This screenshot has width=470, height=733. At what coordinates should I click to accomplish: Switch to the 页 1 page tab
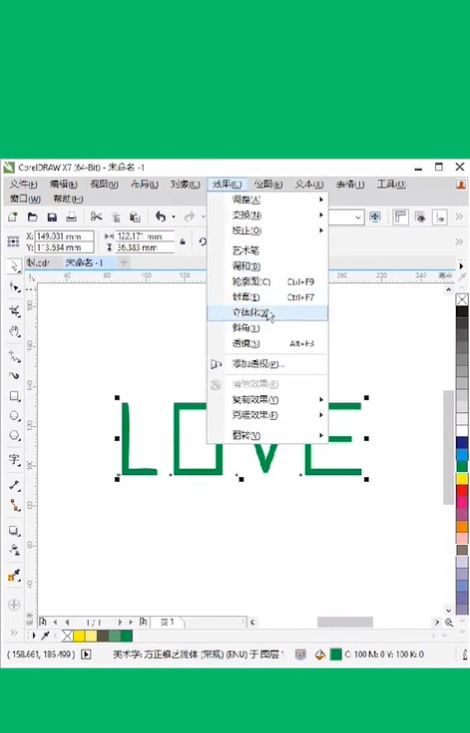pos(168,622)
